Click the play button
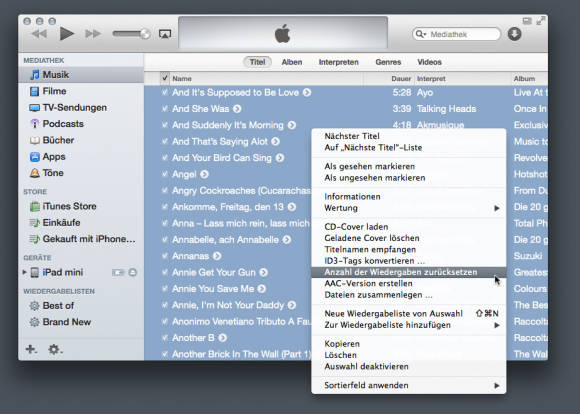Viewport: 580px width, 414px height. click(x=67, y=34)
